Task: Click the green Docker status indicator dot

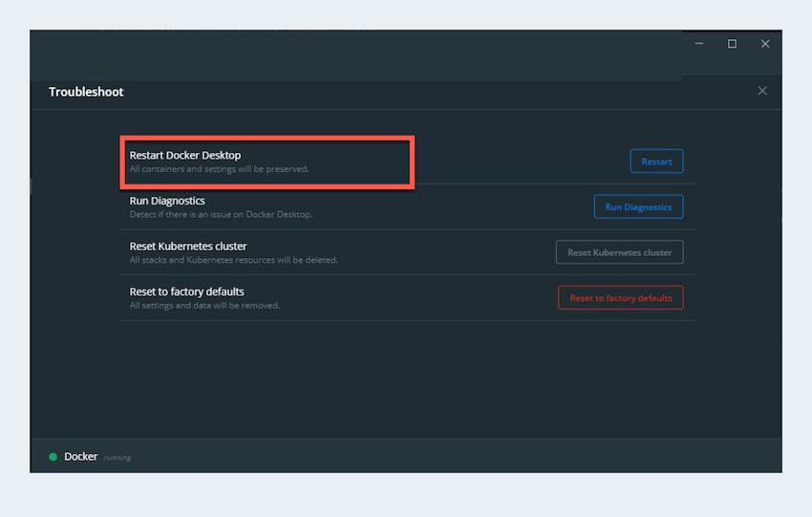Action: (53, 457)
